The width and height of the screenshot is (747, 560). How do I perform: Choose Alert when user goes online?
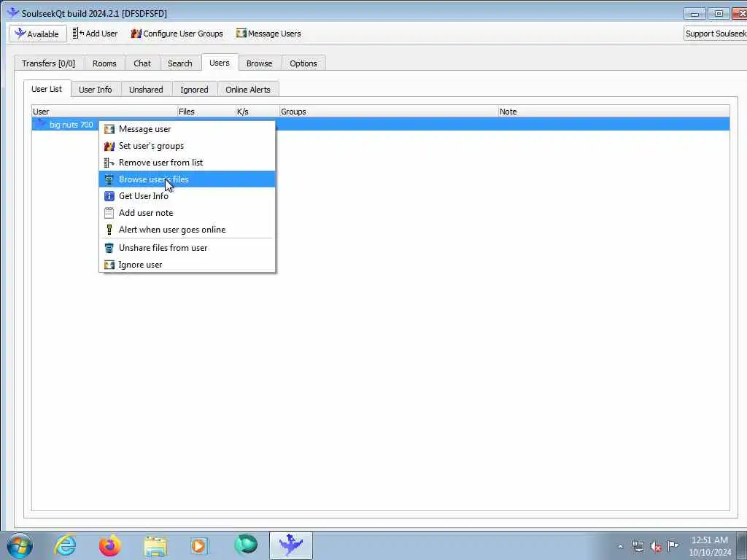(187, 230)
